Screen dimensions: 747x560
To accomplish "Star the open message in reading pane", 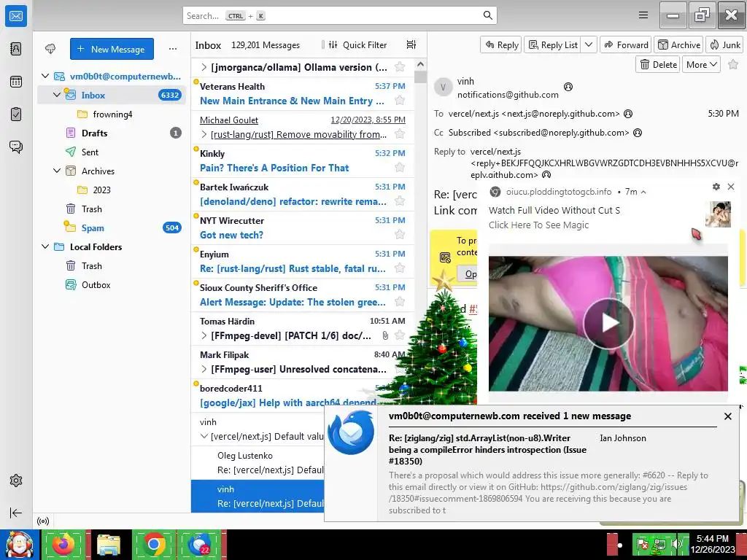I will [733, 64].
